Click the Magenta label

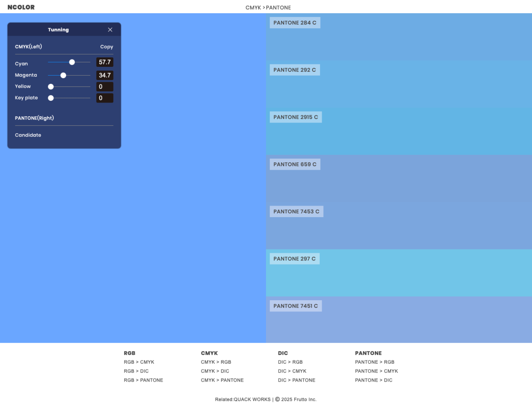click(26, 75)
